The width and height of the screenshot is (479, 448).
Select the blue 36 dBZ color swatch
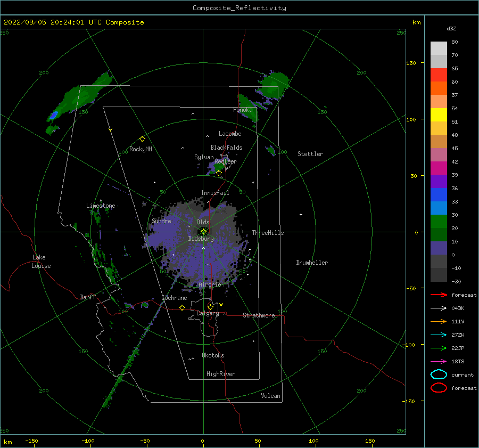(x=439, y=194)
